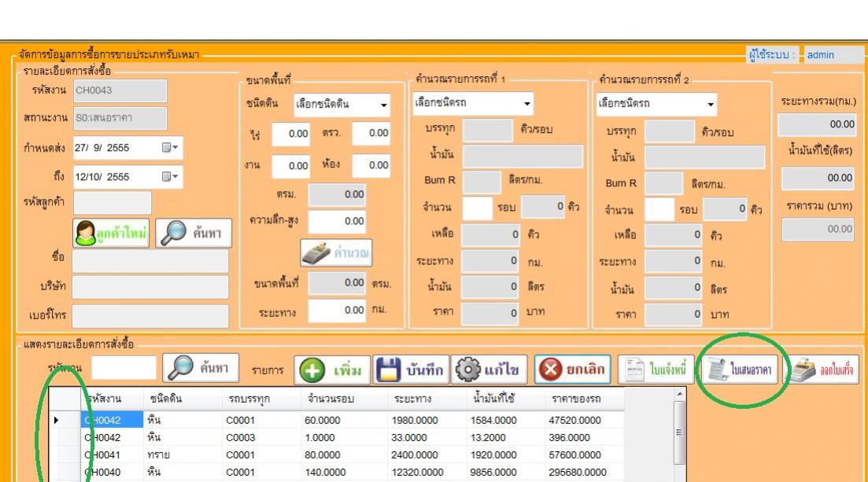This screenshot has width=868, height=482.
Task: Click the จำนวน รอบ input in รถที่ 2
Action: pyautogui.click(x=659, y=208)
